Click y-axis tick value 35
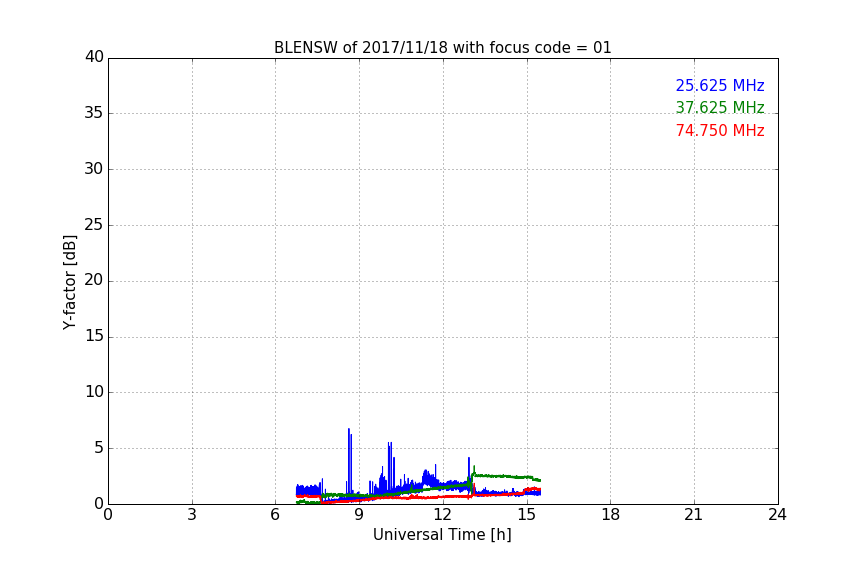 [x=94, y=113]
